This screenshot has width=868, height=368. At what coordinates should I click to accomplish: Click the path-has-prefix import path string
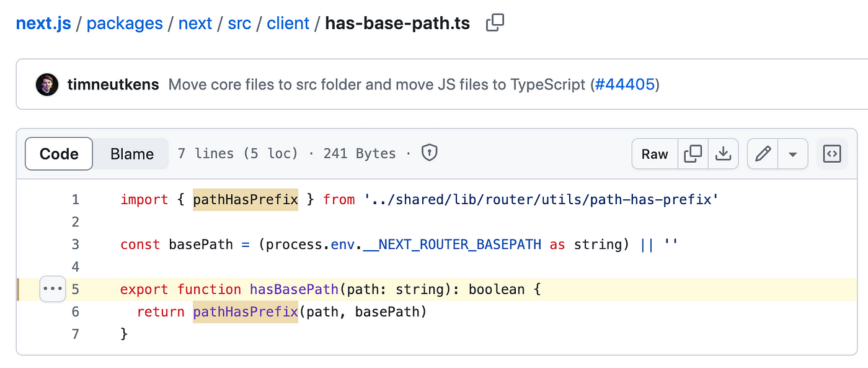pyautogui.click(x=541, y=200)
